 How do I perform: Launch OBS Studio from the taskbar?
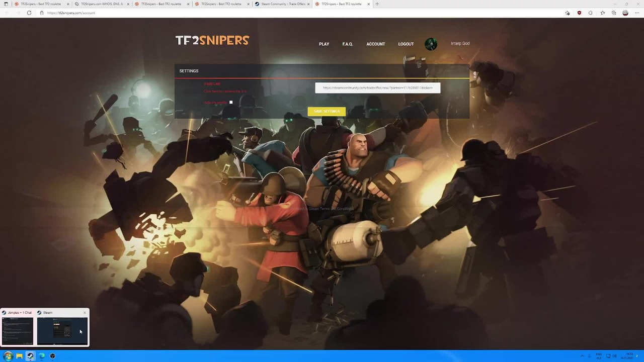[x=52, y=356]
